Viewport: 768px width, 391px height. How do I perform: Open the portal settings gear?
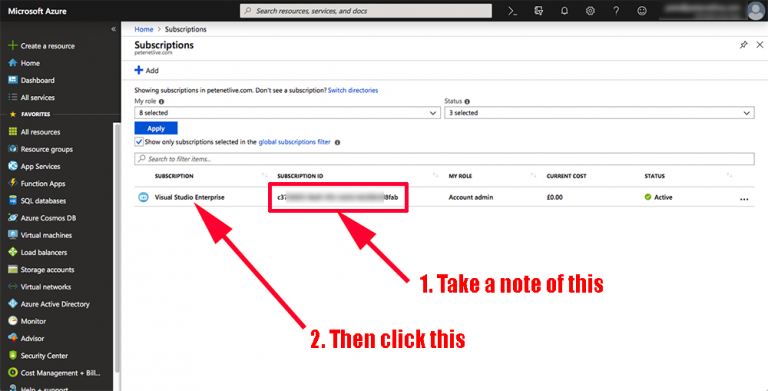click(590, 11)
